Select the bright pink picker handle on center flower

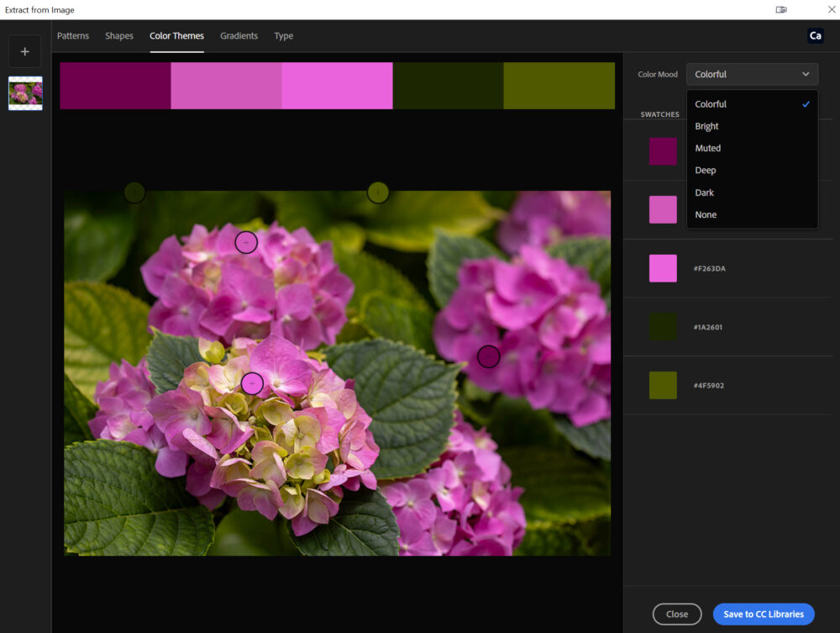(x=252, y=384)
